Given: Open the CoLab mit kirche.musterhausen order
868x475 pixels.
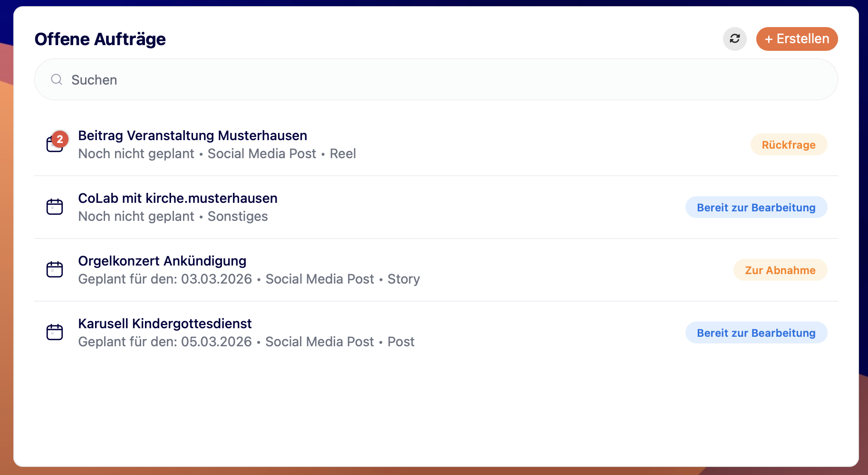Looking at the screenshot, I should coord(178,199).
